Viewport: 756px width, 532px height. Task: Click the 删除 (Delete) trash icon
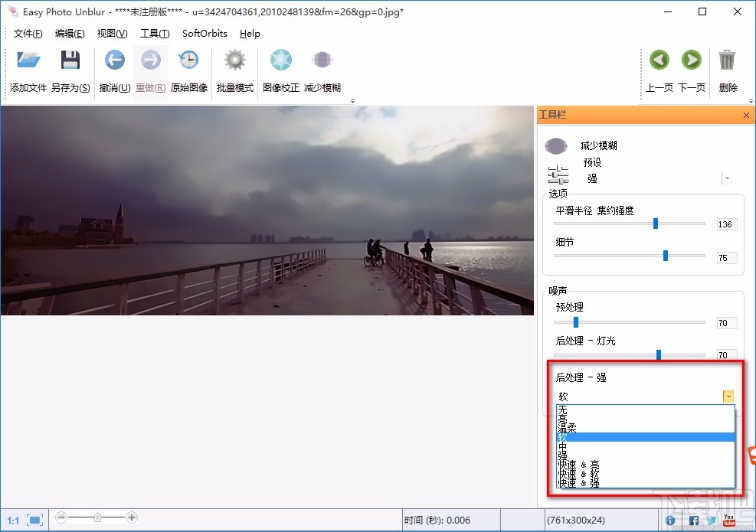pos(728,60)
